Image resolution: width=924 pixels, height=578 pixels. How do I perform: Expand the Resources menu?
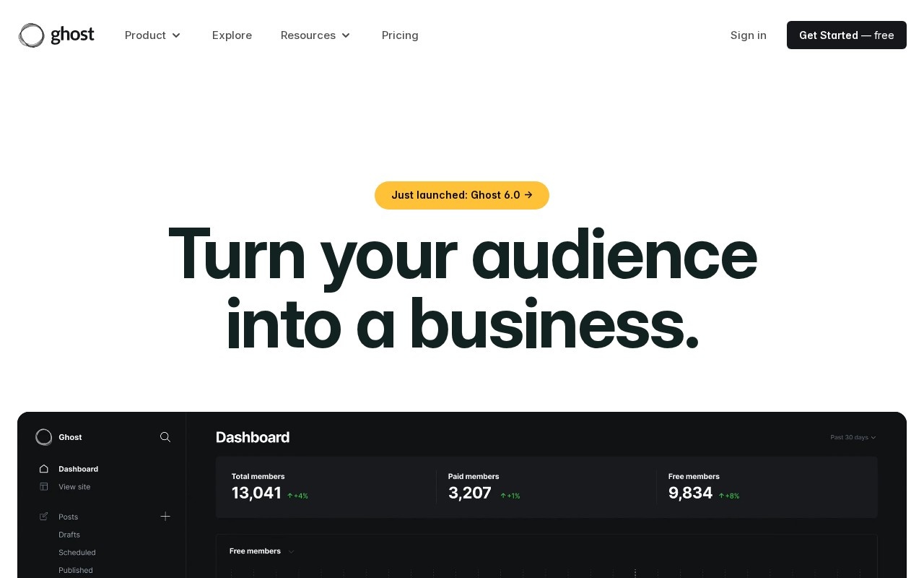pos(315,35)
